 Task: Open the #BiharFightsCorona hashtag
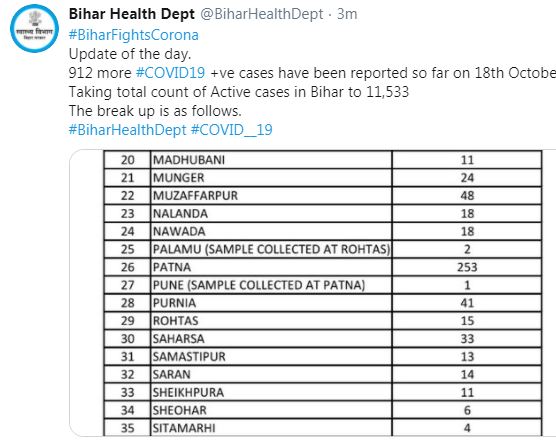click(x=133, y=35)
